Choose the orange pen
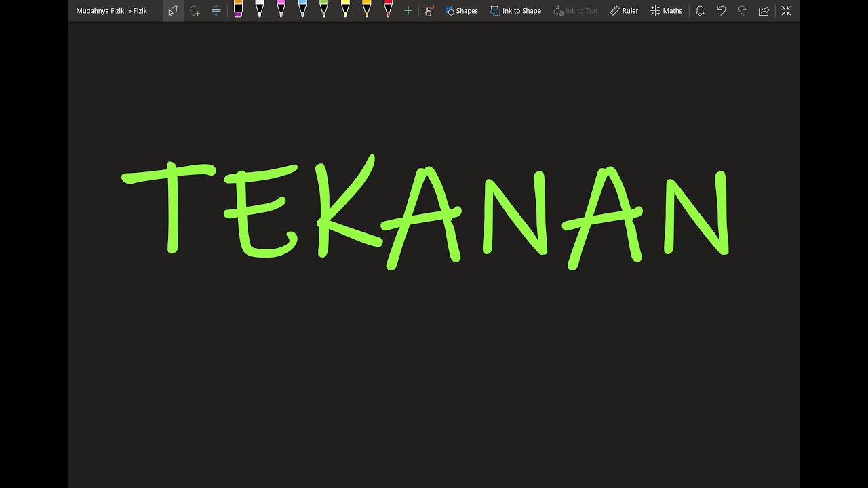This screenshot has width=868, height=488. [367, 9]
